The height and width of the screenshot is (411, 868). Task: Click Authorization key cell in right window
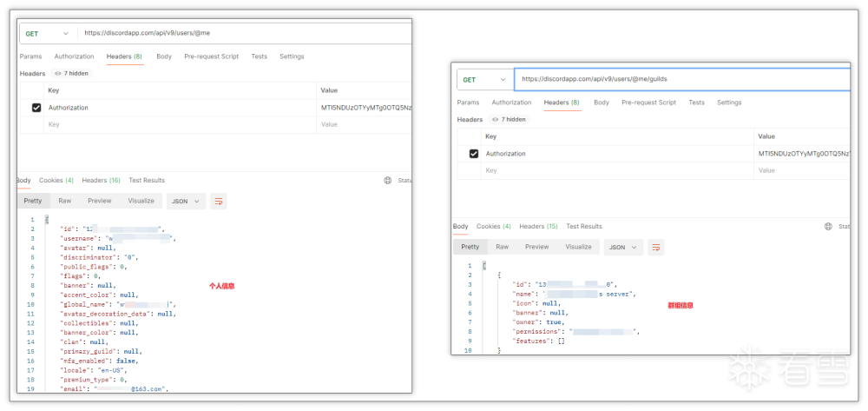pyautogui.click(x=617, y=154)
